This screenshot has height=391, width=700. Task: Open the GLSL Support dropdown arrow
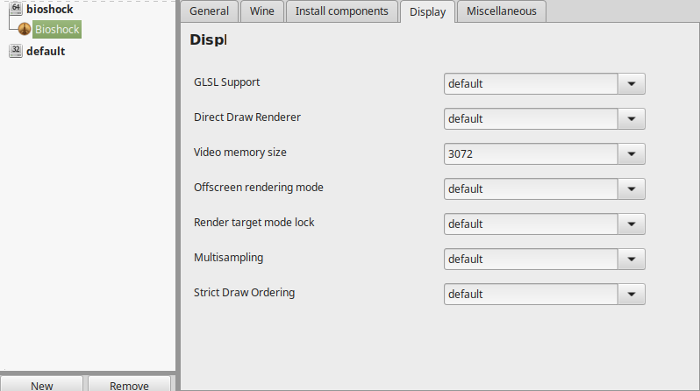(631, 84)
